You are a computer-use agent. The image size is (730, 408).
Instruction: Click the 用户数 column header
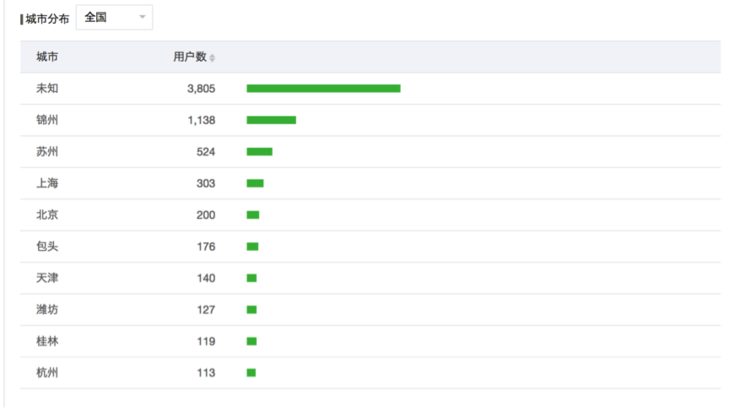pos(190,57)
